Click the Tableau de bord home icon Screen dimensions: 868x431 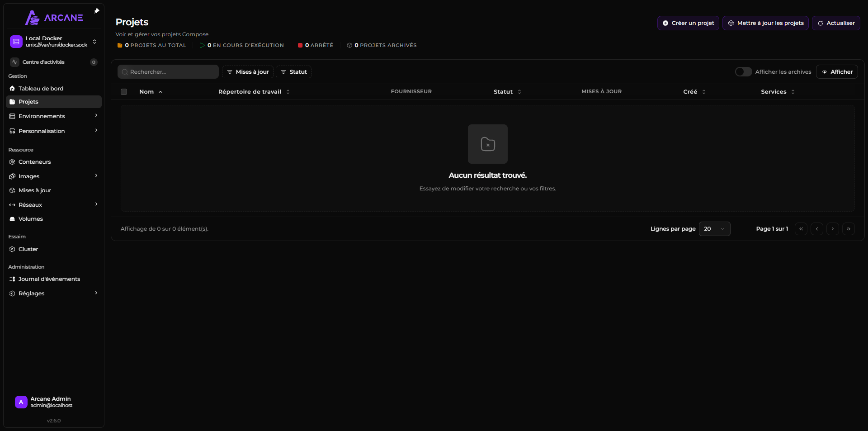(12, 89)
